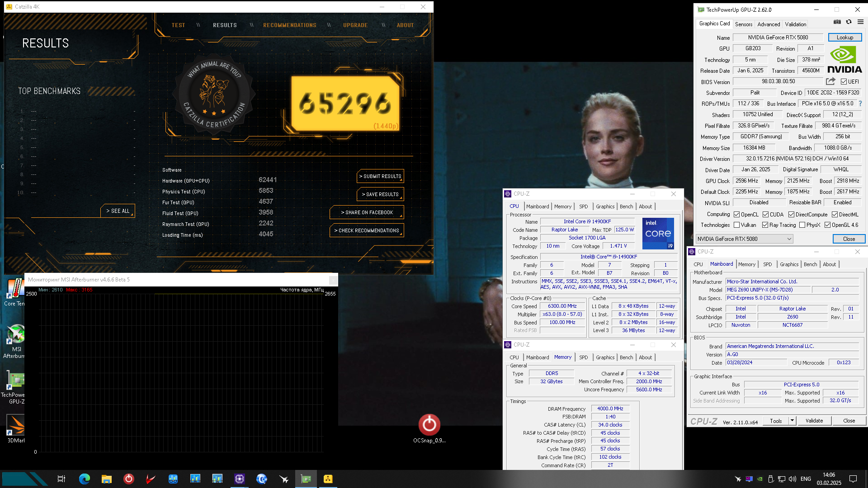Click clock and date in taskbar
This screenshot has width=868, height=488.
point(829,479)
